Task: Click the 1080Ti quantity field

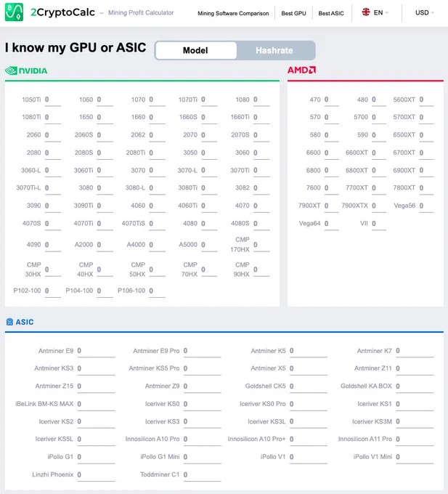Action: click(52, 118)
